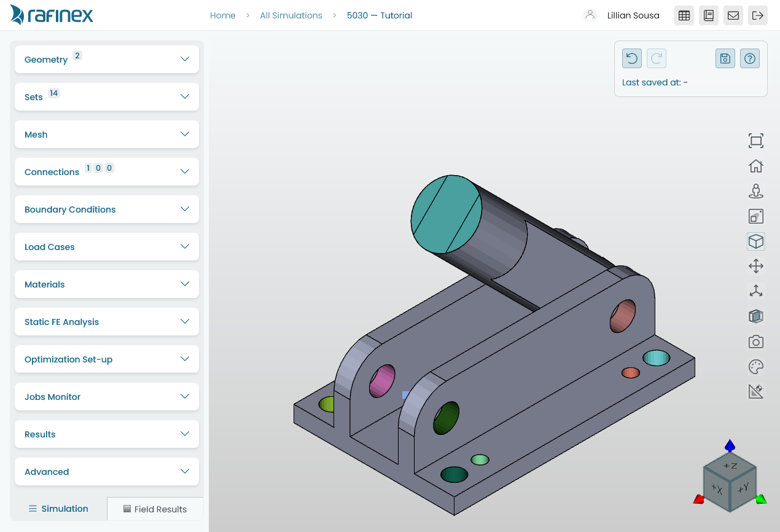The image size is (780, 532).
Task: Reset view with the home icon
Action: (x=756, y=166)
